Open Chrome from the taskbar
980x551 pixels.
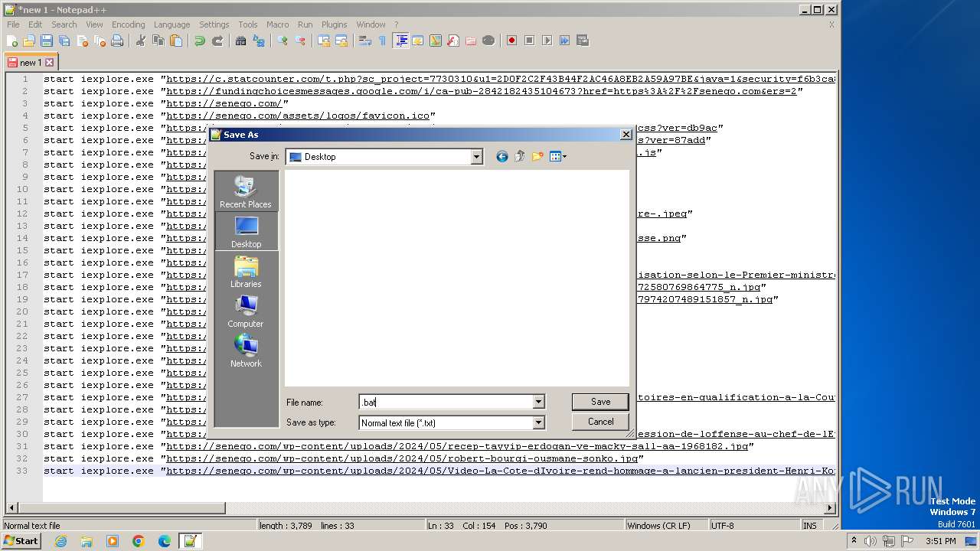coord(139,541)
